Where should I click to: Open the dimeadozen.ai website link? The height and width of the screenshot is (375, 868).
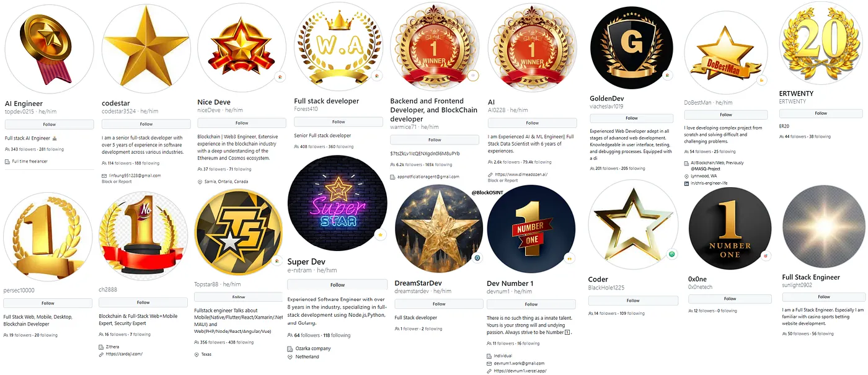(520, 175)
